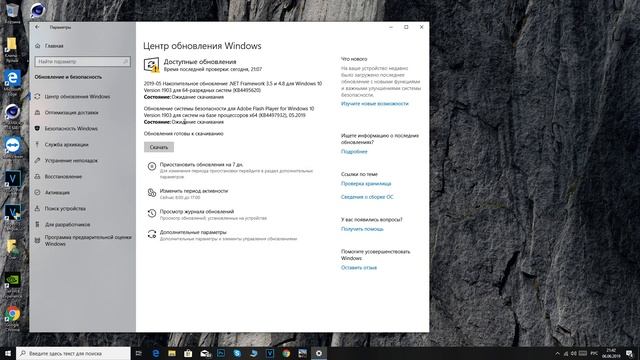Click the Доступные обновления heading
Image resolution: width=640 pixels, height=360 pixels.
click(x=200, y=62)
